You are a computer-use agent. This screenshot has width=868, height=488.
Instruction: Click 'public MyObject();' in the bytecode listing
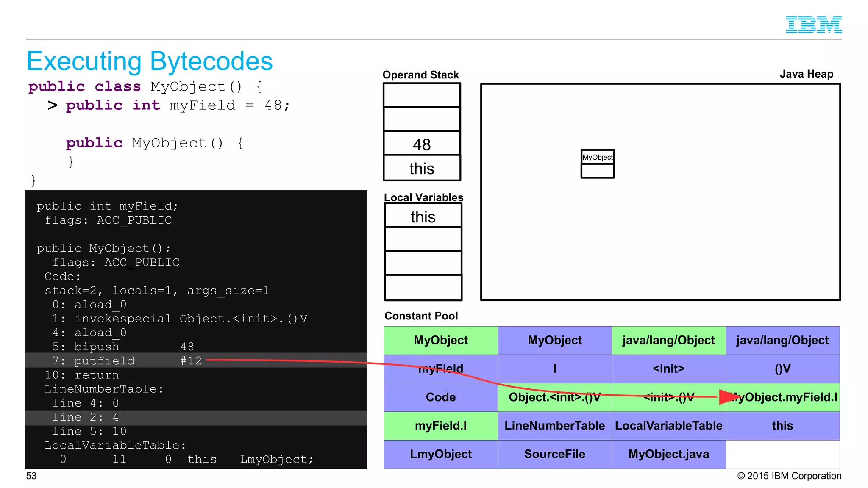coord(103,248)
